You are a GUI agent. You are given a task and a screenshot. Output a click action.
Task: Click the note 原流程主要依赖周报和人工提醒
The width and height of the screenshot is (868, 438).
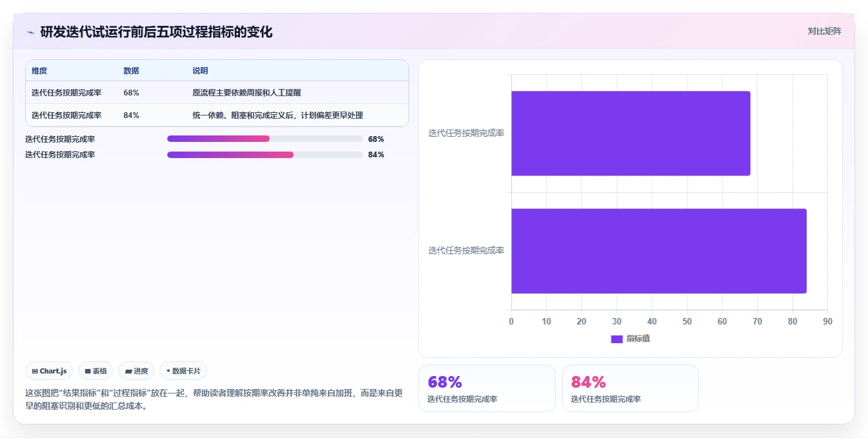click(247, 93)
